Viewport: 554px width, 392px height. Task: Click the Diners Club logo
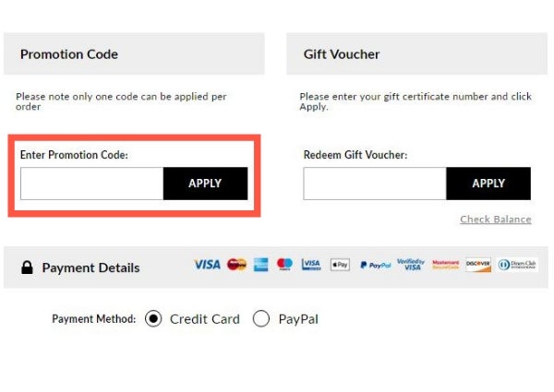click(x=518, y=265)
